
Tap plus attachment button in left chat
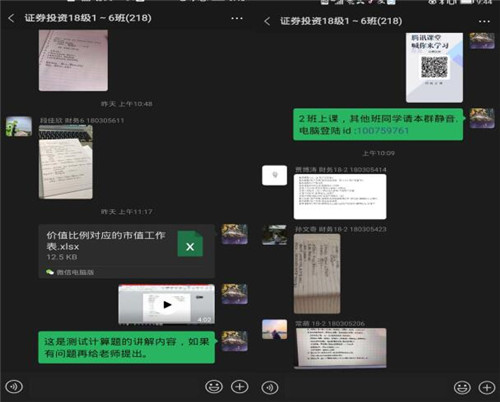[x=240, y=387]
